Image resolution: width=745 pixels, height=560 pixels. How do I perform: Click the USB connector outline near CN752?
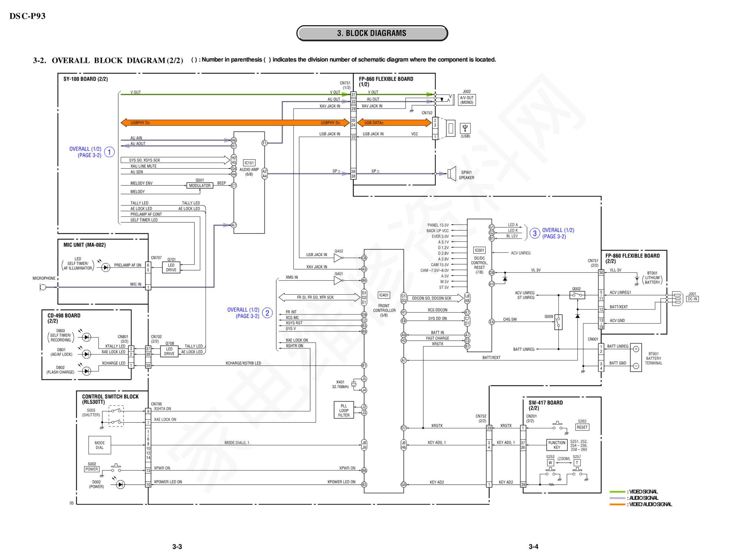tap(451, 128)
